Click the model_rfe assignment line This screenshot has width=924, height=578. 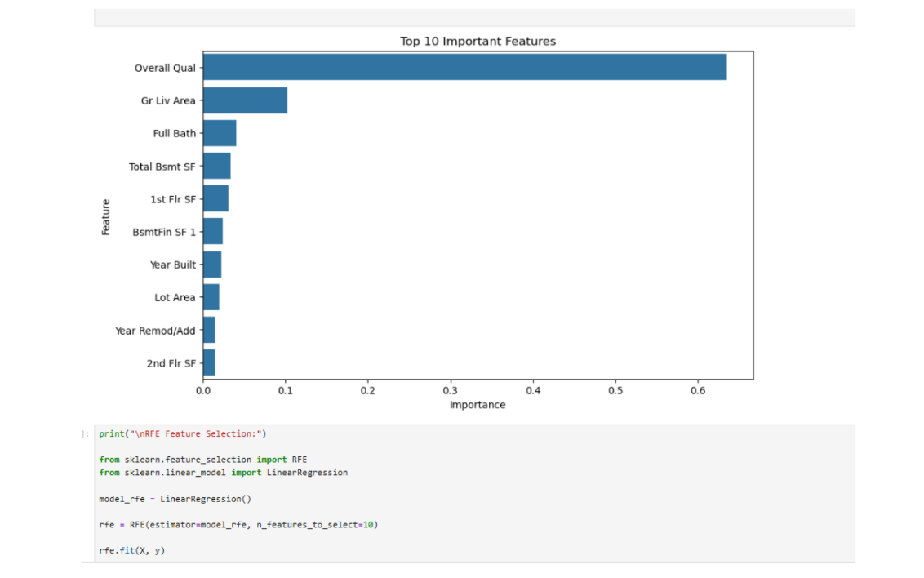pos(175,499)
